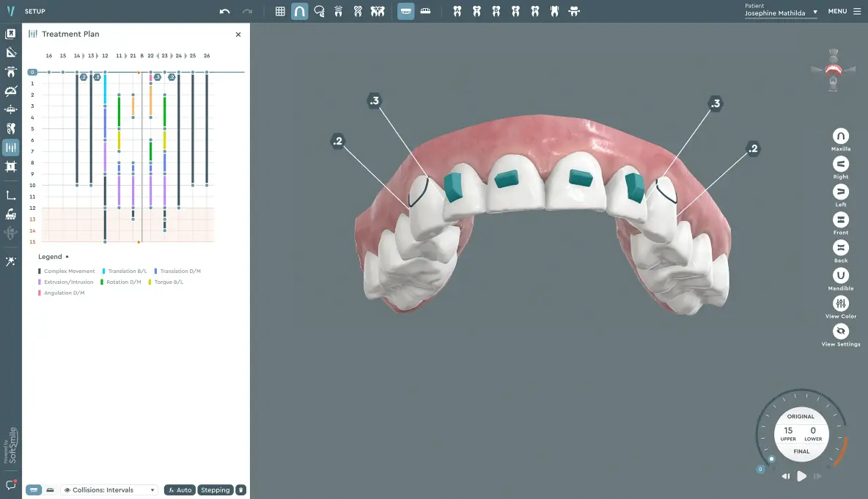Switch to the Front view
Screen dimensions: 868x499
(840, 220)
